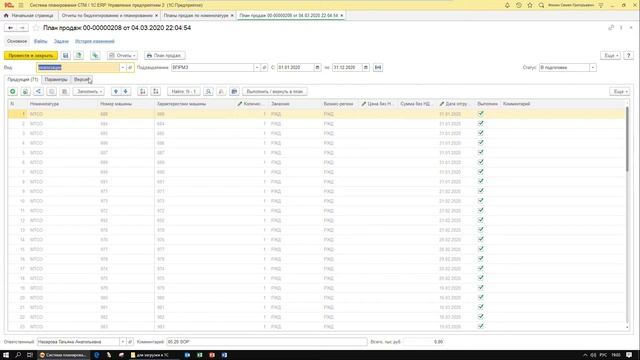Switch to the Версии tab
This screenshot has height=360, width=640.
tap(82, 80)
